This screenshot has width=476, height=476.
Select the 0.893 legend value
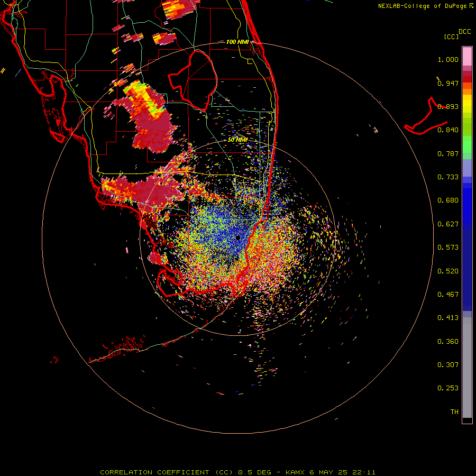(x=448, y=106)
